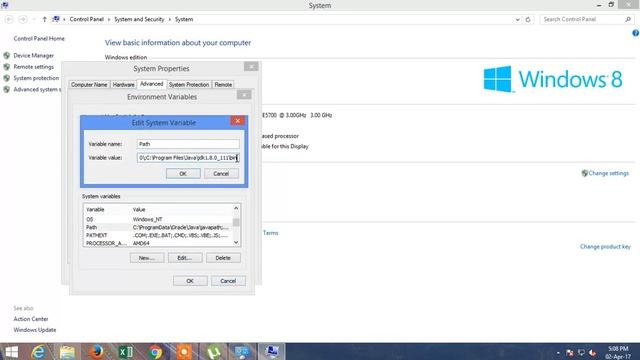Screen dimensions: 640x360
Task: Open the Hardware tab
Action: point(123,84)
